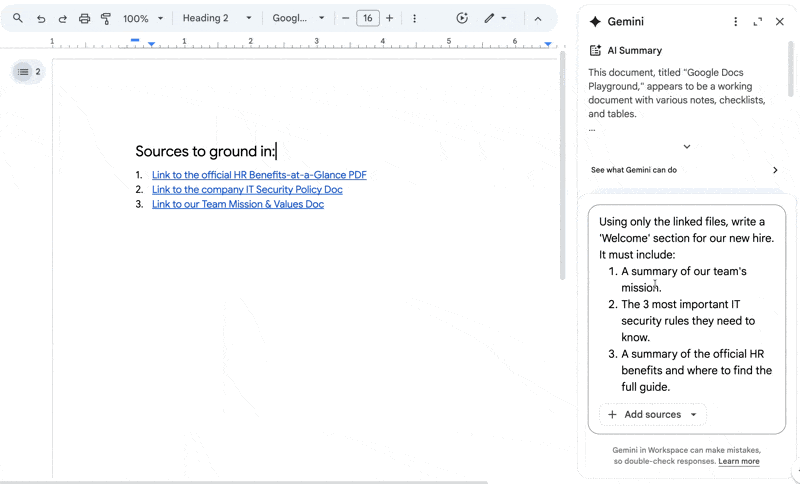Click the Add sources button
Screen dimensions: 800x484
(x=652, y=414)
